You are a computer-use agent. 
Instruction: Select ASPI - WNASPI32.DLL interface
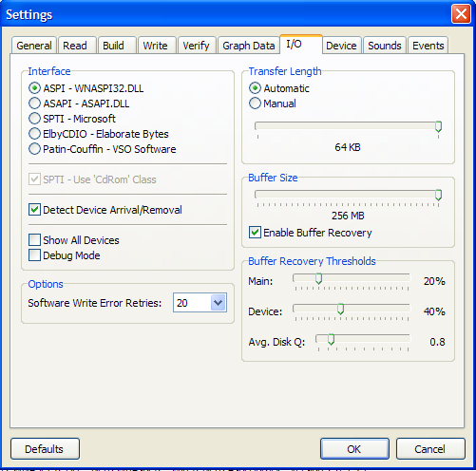[x=86, y=88]
